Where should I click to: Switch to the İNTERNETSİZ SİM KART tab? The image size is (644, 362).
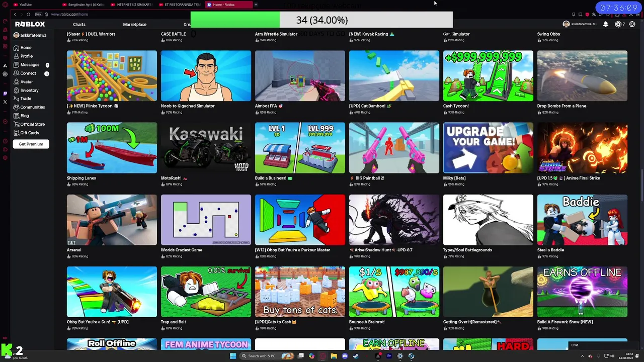(x=131, y=5)
